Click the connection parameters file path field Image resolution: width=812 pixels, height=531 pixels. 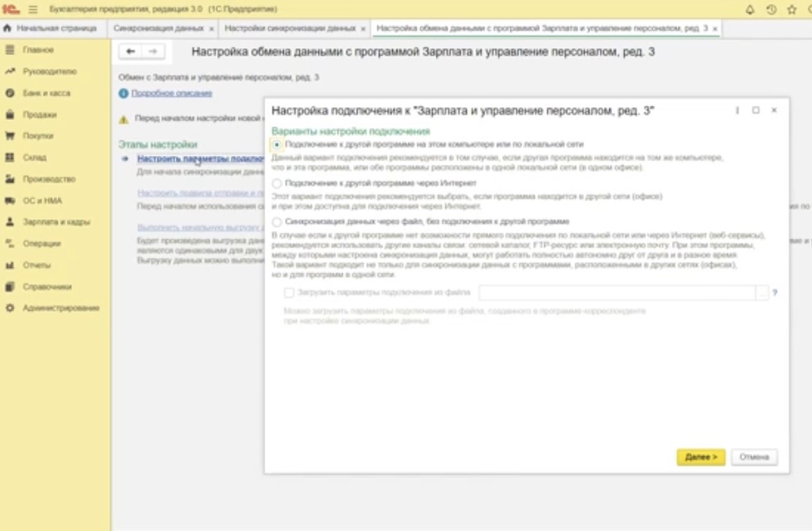(x=616, y=292)
